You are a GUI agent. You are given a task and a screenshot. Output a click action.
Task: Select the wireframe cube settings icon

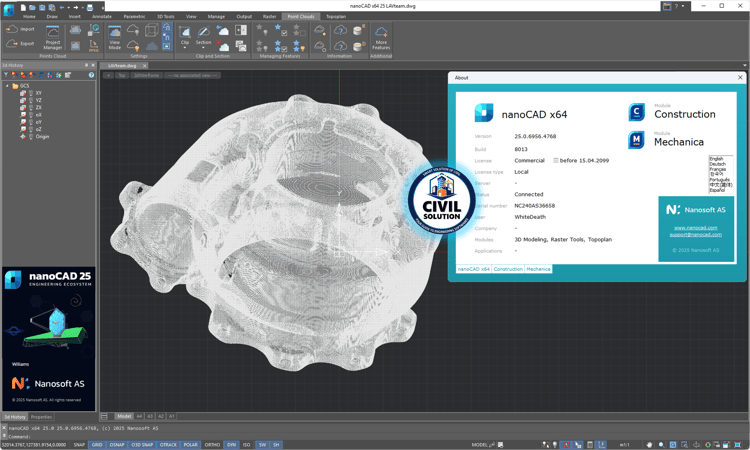coord(152,31)
